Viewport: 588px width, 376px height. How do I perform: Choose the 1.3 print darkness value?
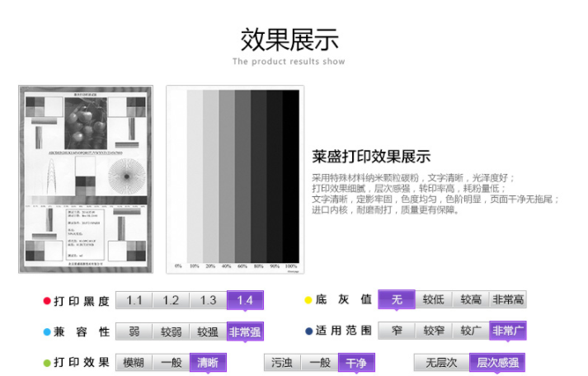point(208,300)
